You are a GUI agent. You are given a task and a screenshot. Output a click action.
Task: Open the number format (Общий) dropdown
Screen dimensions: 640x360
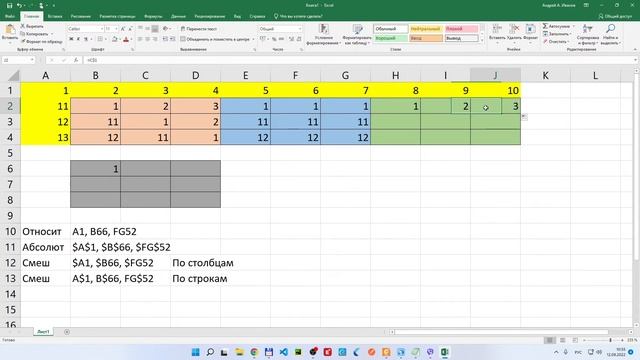pyautogui.click(x=300, y=29)
